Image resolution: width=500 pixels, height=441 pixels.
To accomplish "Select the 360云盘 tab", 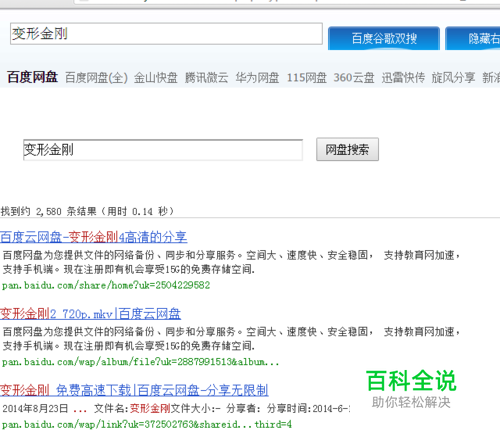I will tap(354, 78).
